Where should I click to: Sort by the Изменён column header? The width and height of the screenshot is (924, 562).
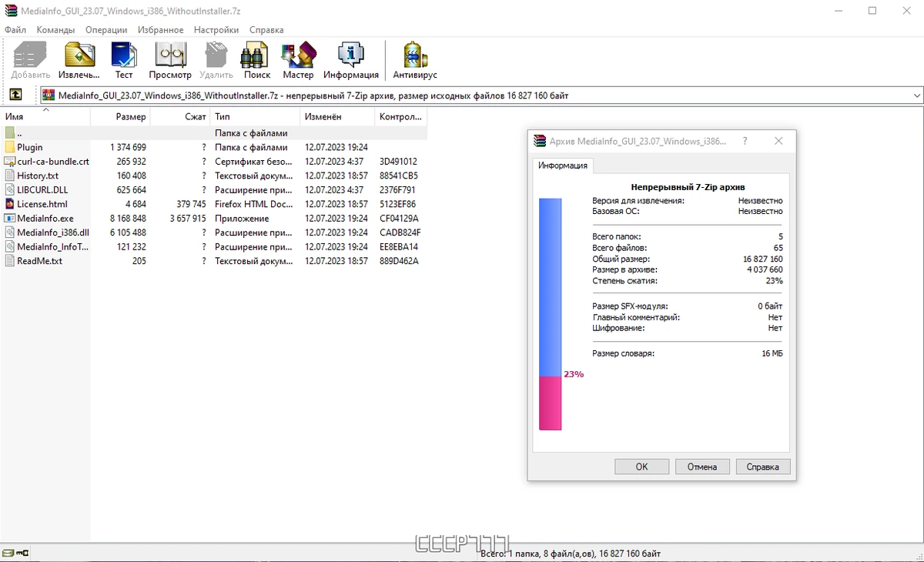coord(337,117)
